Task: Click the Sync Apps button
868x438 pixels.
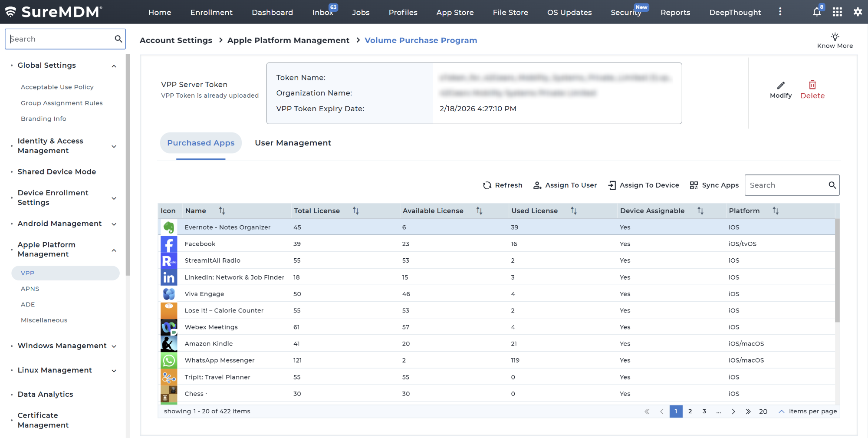Action: click(714, 185)
